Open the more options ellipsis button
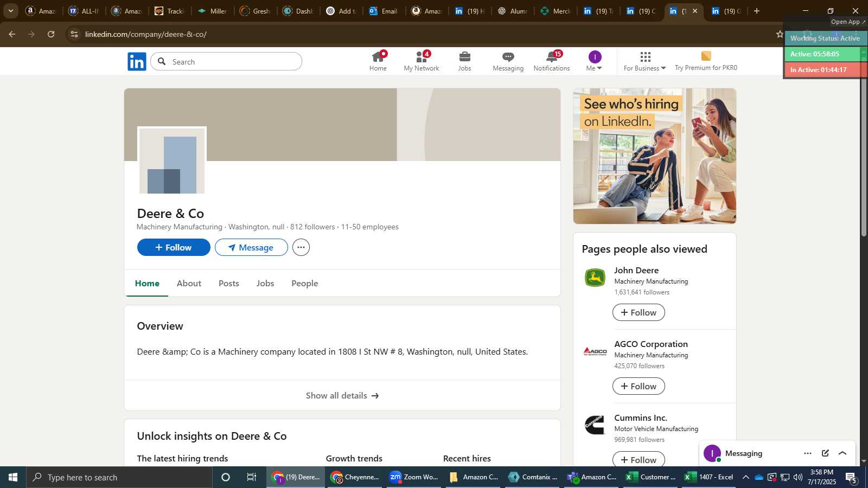The height and width of the screenshot is (488, 868). click(x=301, y=247)
